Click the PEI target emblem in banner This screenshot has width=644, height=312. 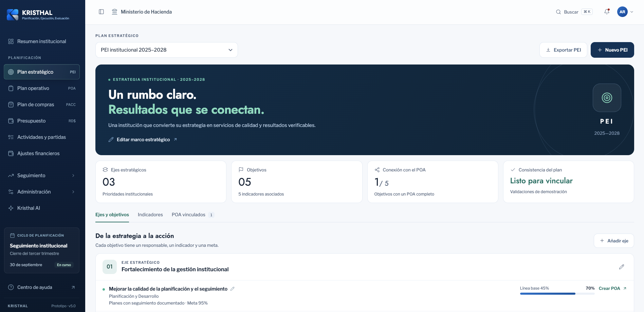tap(607, 98)
